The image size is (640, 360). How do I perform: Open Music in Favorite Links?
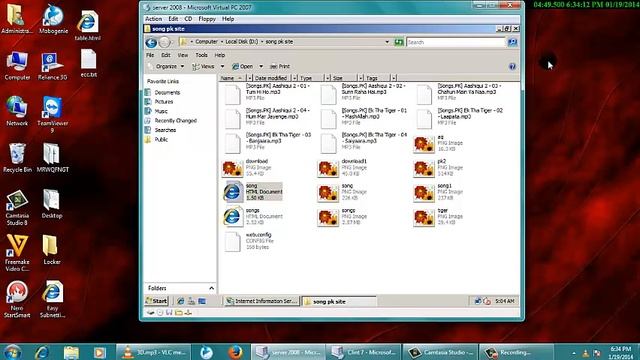161,111
